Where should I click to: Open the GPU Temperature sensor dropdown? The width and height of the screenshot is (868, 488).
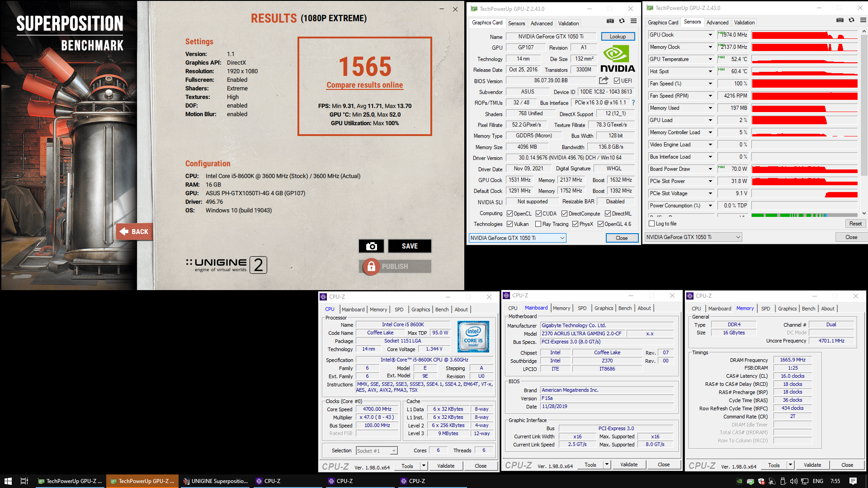tap(710, 59)
